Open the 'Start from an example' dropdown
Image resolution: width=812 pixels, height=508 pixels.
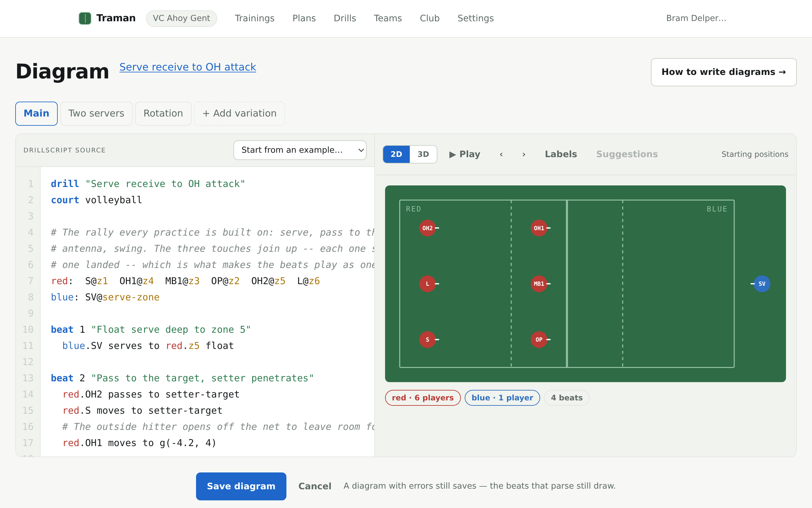point(300,150)
